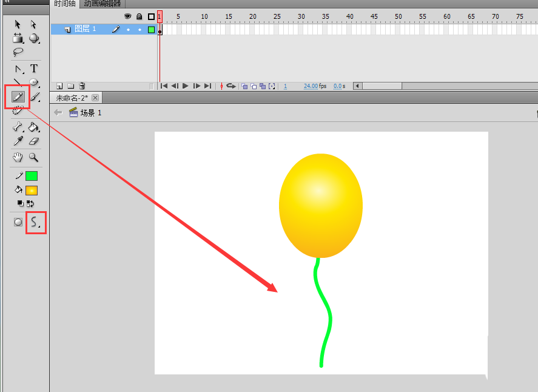
Task: Delete layer with trash icon
Action: [x=82, y=86]
